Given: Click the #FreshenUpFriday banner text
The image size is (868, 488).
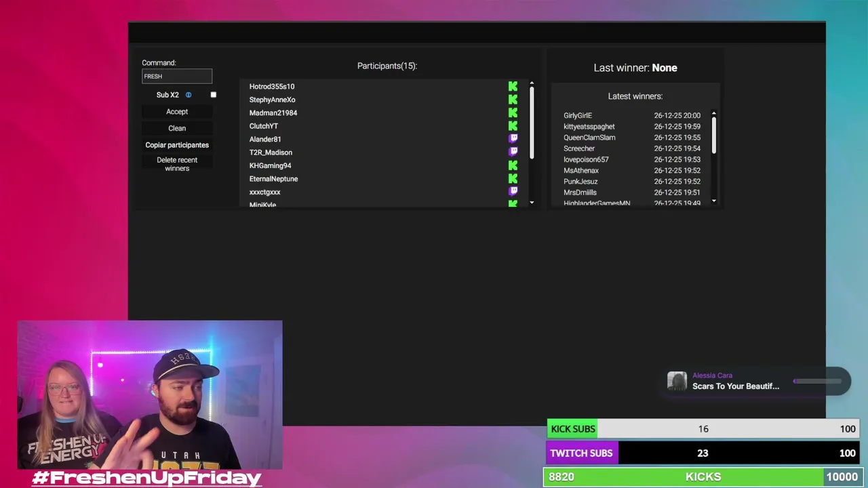Looking at the screenshot, I should pyautogui.click(x=146, y=478).
